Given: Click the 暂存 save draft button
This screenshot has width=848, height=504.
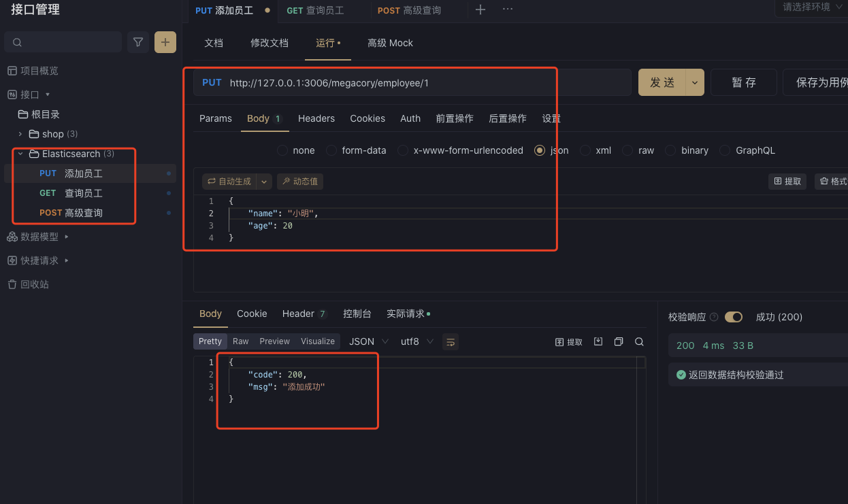Looking at the screenshot, I should (x=743, y=82).
